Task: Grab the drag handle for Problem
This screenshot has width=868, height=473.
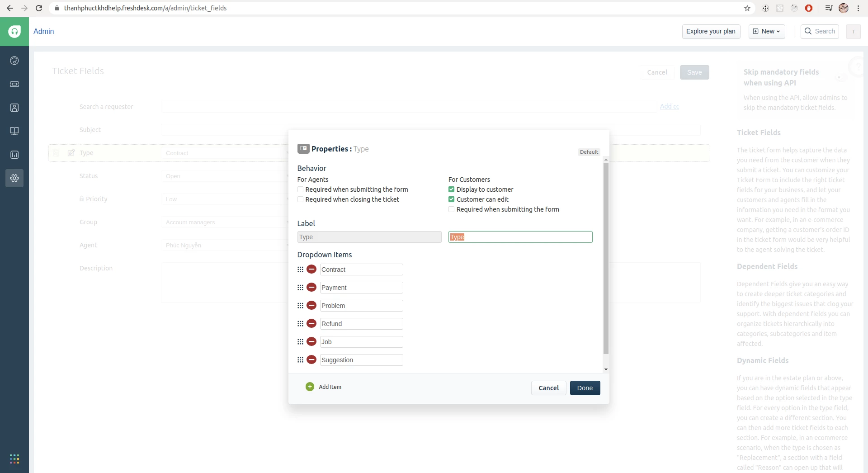Action: [x=300, y=306]
